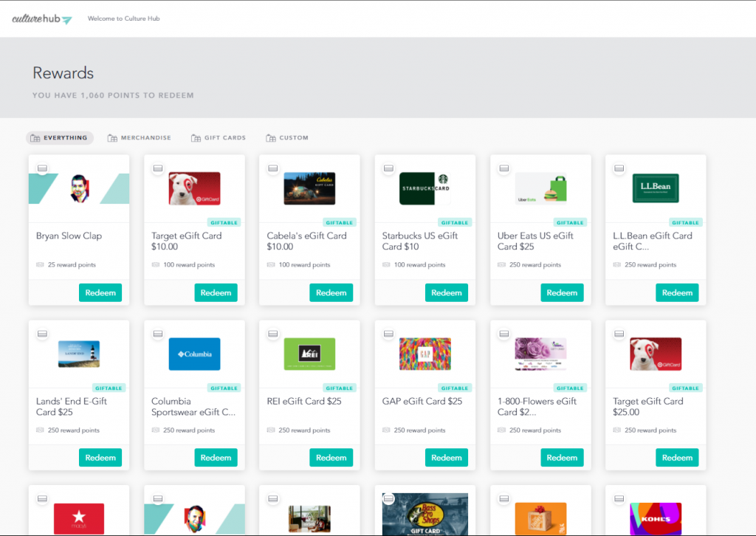Redeem the 1-800-Flowers eGift Card
The height and width of the screenshot is (536, 756).
(x=562, y=458)
